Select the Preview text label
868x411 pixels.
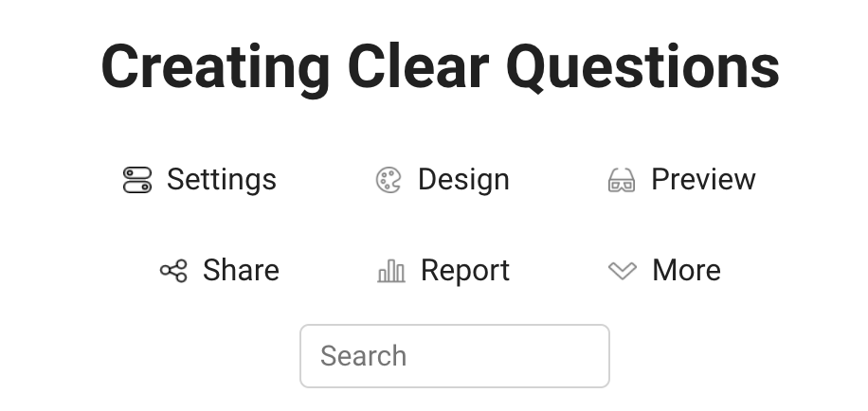point(703,180)
